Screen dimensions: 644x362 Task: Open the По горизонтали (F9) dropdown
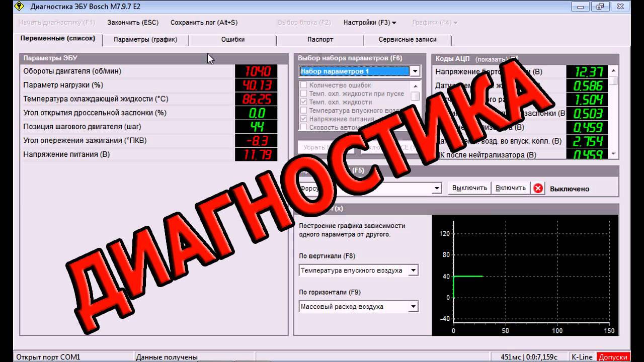pos(413,307)
